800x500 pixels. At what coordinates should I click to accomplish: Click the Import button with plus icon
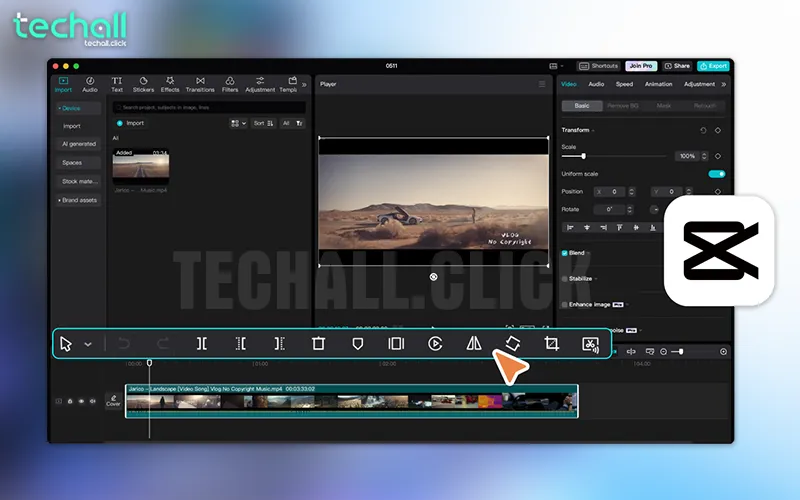point(131,123)
